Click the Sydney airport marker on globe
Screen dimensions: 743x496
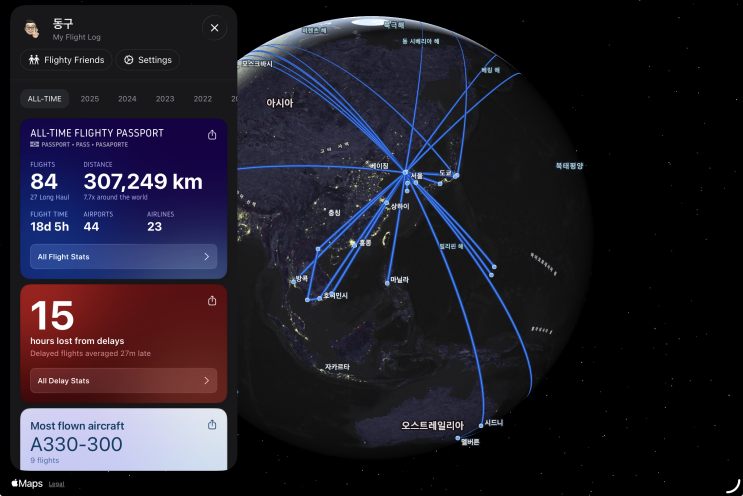click(x=481, y=425)
